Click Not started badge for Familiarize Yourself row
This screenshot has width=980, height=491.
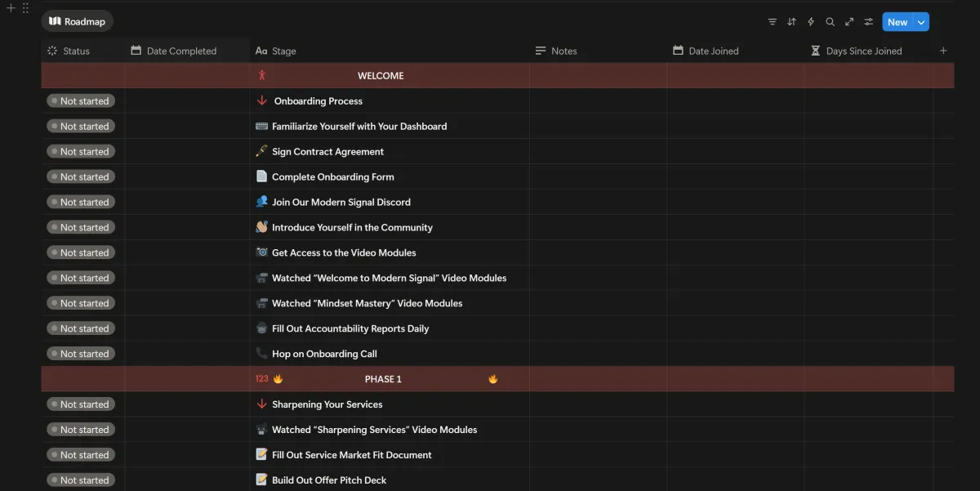81,127
